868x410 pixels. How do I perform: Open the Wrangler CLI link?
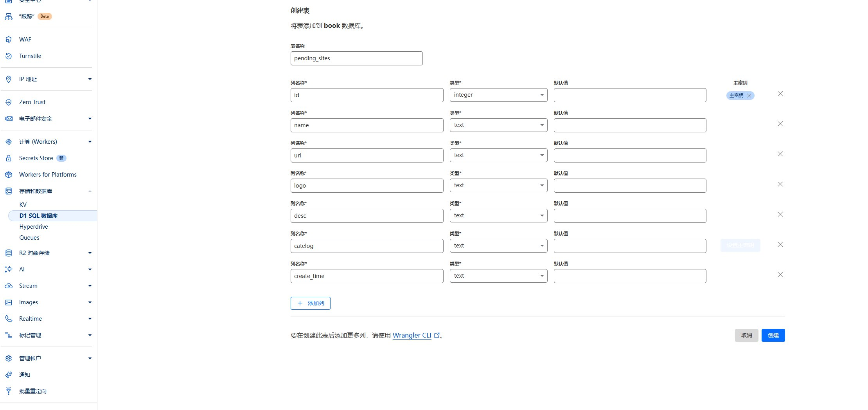pos(412,335)
